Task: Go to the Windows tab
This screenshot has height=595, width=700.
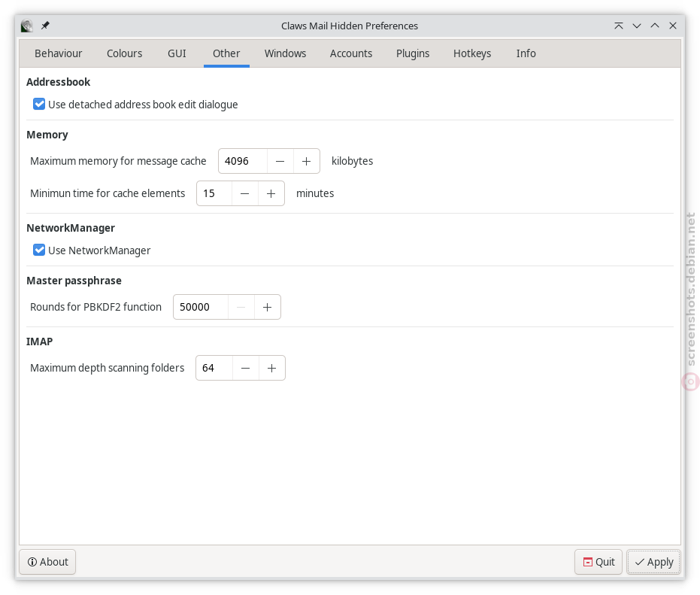Action: (x=285, y=53)
